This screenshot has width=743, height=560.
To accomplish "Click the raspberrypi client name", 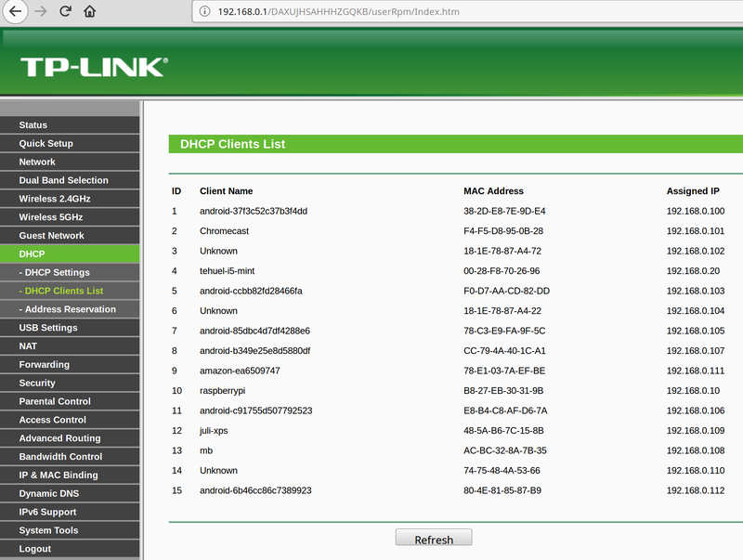I will [223, 391].
